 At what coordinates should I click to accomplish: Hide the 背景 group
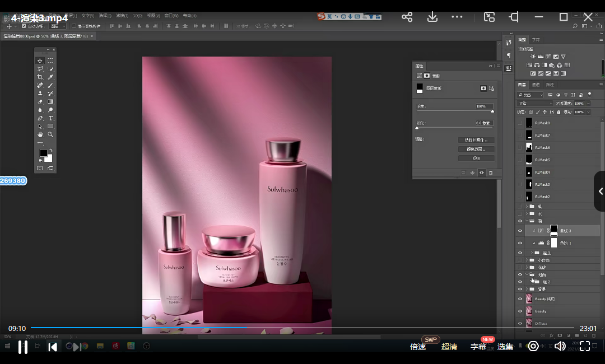[520, 289]
